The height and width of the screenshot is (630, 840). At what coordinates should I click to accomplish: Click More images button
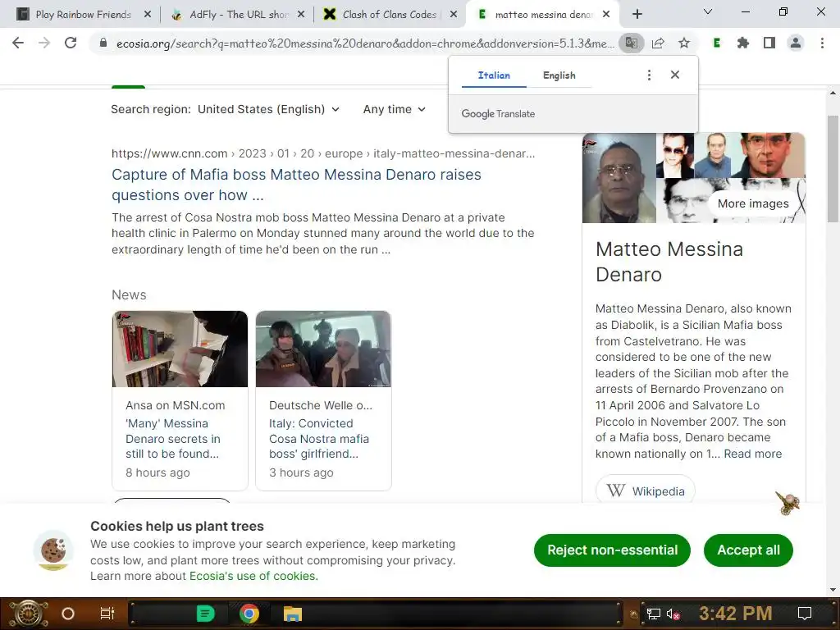click(753, 203)
